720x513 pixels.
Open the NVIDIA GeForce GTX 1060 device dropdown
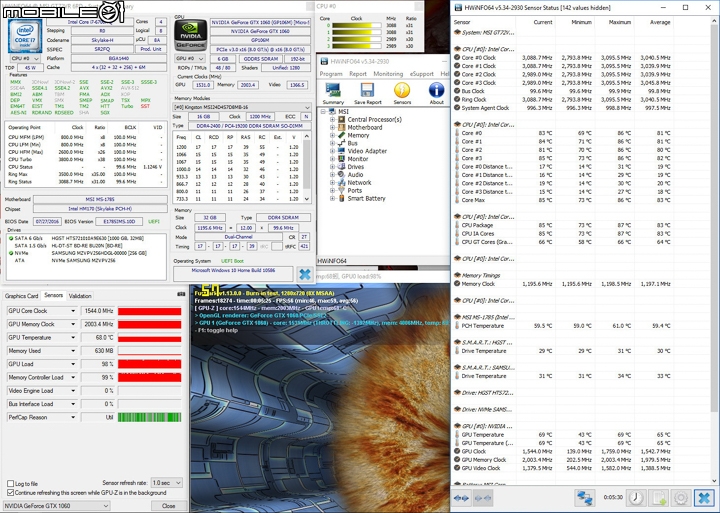pyautogui.click(x=56, y=506)
